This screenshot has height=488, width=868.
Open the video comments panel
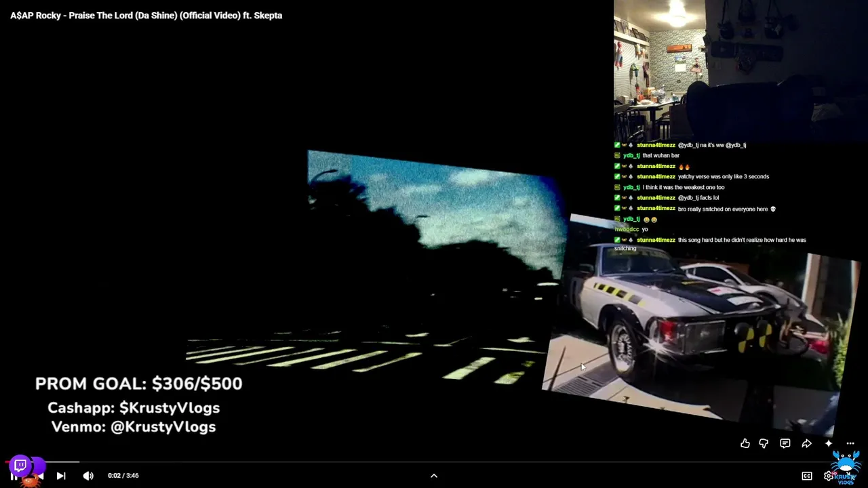point(785,443)
